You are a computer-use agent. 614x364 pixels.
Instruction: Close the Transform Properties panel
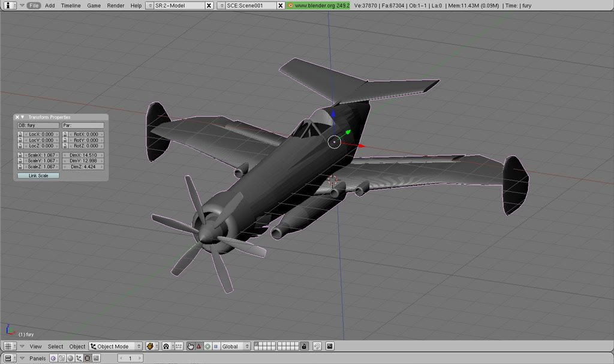(x=17, y=117)
